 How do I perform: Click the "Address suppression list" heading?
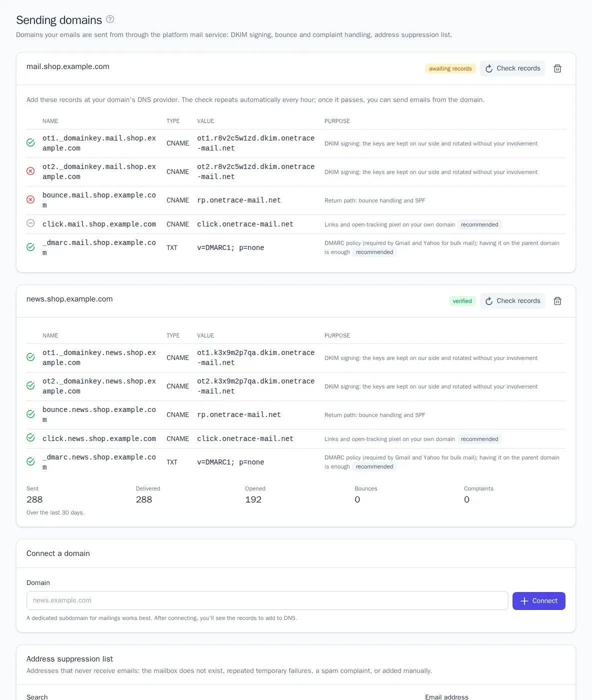click(x=69, y=659)
